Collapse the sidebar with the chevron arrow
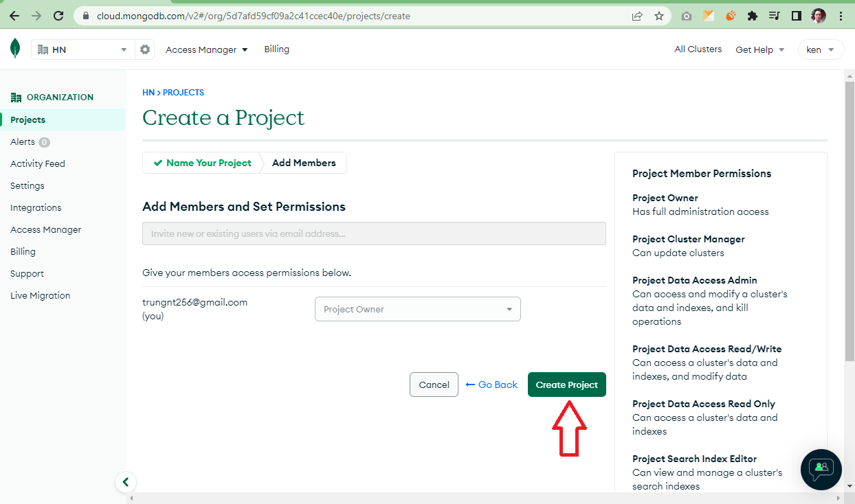The width and height of the screenshot is (855, 504). click(126, 481)
